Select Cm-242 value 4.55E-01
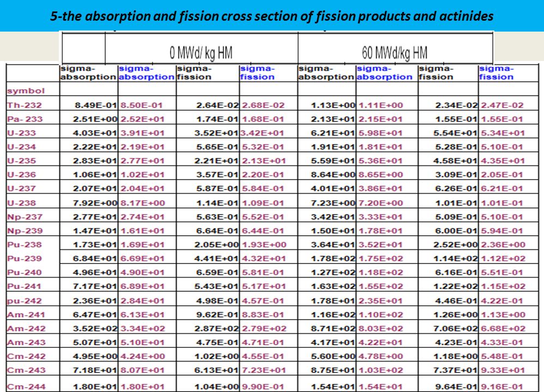Screen dimensions: 544x392 (263, 356)
